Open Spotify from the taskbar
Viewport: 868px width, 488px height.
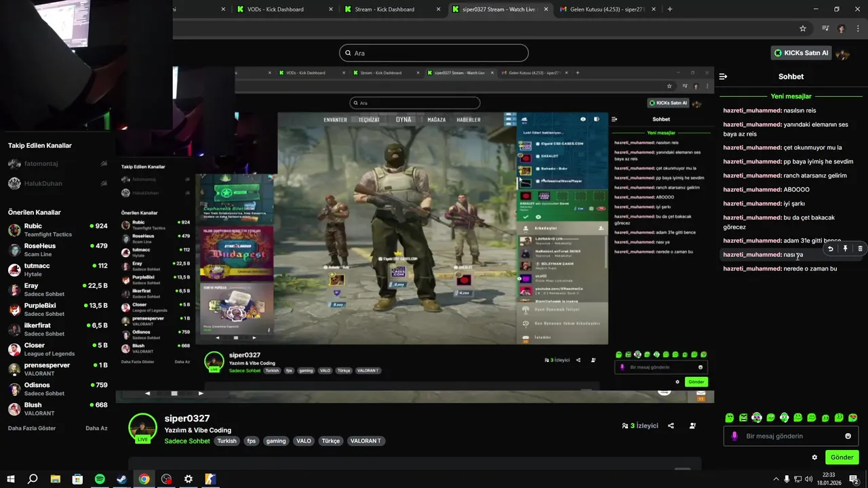click(100, 479)
